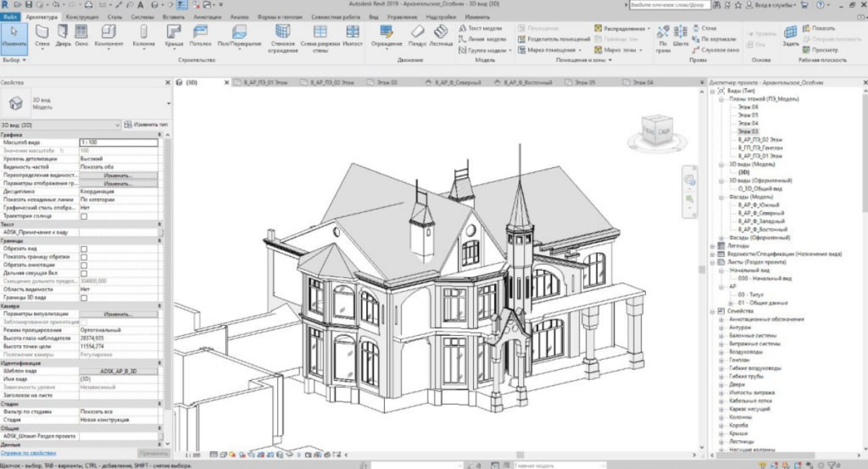
Task: Expand the Легенды node in project browser
Action: [713, 246]
